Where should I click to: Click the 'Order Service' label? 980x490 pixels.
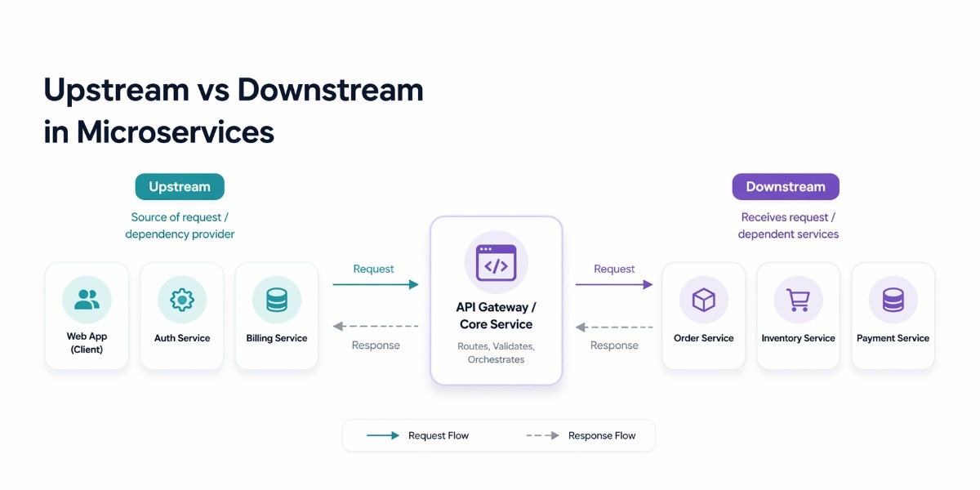[704, 338]
